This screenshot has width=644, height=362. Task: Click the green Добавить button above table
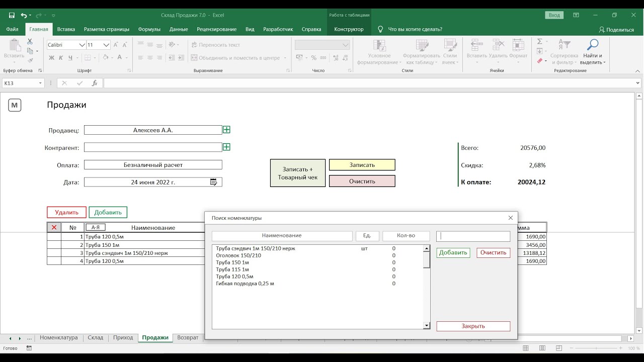click(108, 212)
